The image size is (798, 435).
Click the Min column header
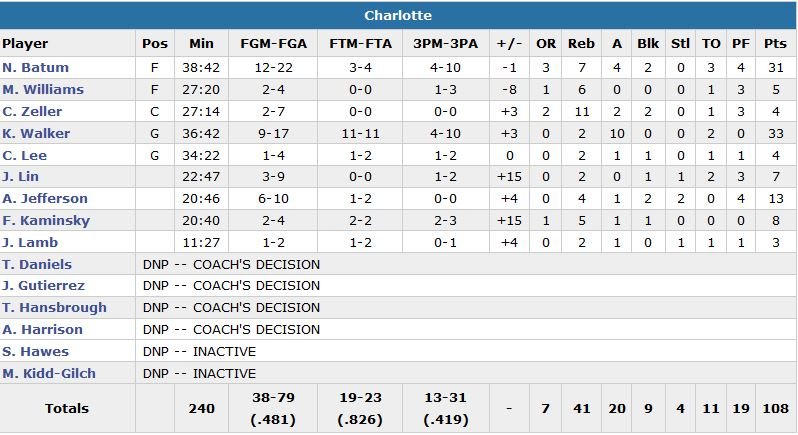pyautogui.click(x=202, y=44)
